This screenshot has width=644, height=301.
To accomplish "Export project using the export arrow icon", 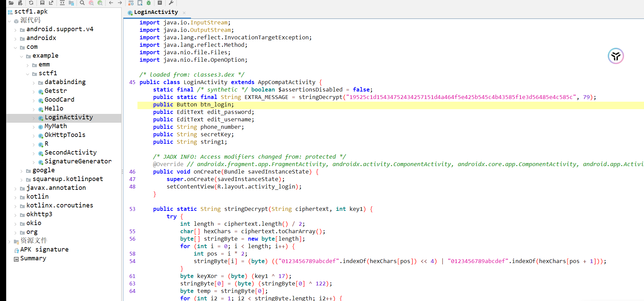I will [51, 3].
